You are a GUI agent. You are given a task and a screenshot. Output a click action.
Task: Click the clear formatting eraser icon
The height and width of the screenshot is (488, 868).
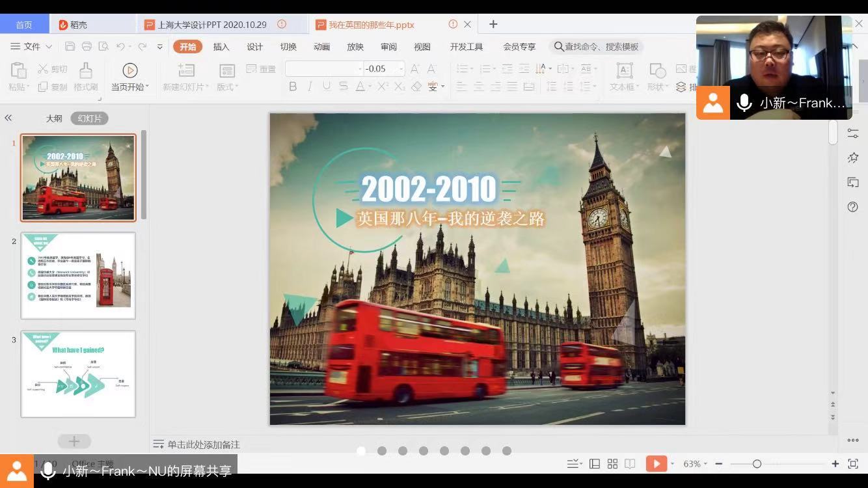(417, 87)
